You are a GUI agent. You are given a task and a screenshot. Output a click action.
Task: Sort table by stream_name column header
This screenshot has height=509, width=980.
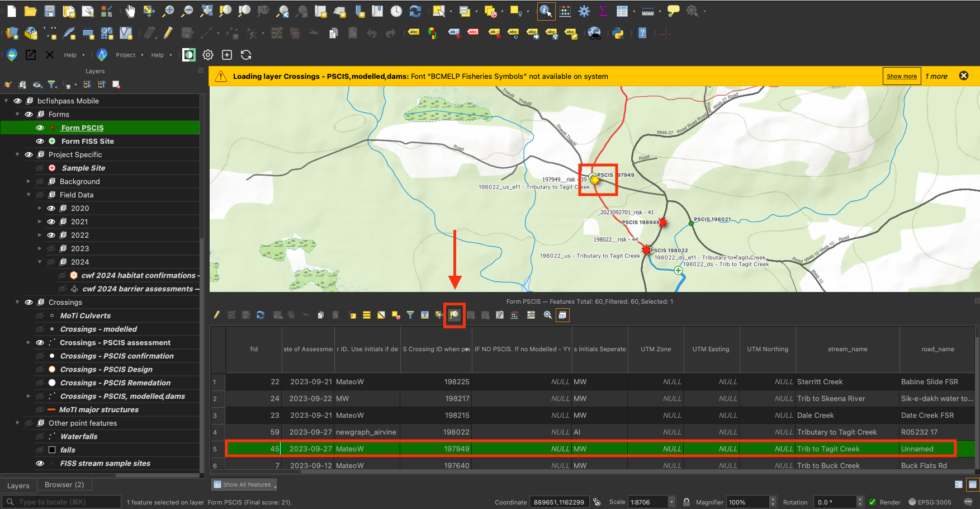click(848, 349)
